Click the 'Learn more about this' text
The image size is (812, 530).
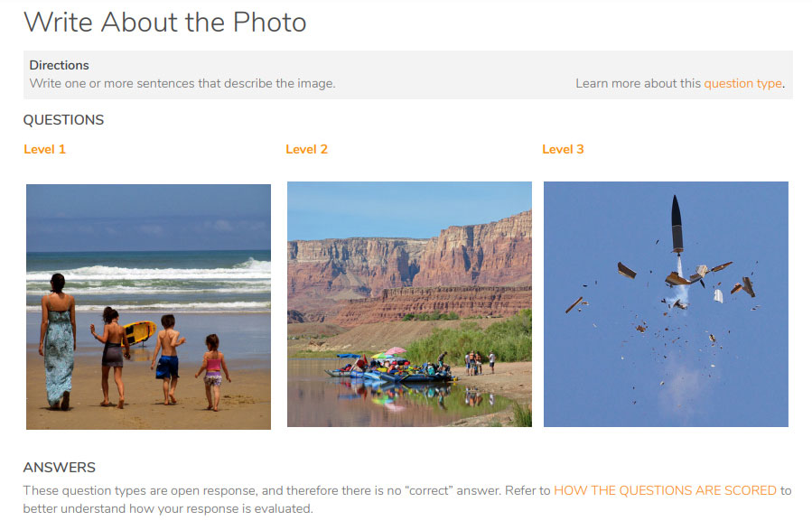pos(639,83)
